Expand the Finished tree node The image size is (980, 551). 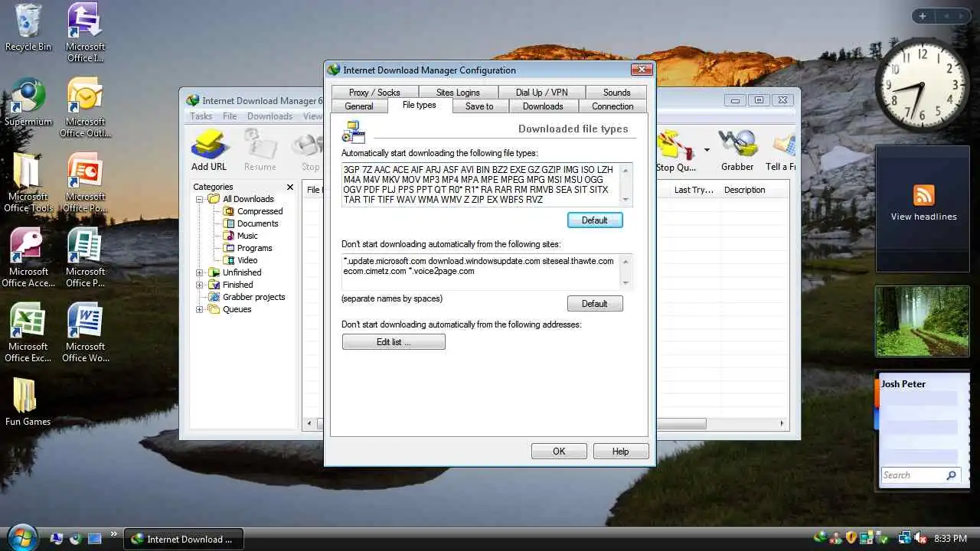(x=200, y=285)
